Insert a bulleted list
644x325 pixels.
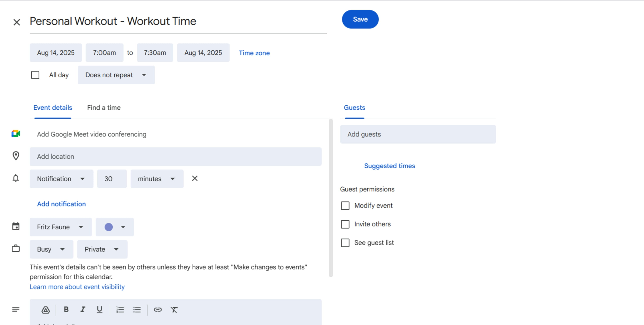(x=137, y=310)
